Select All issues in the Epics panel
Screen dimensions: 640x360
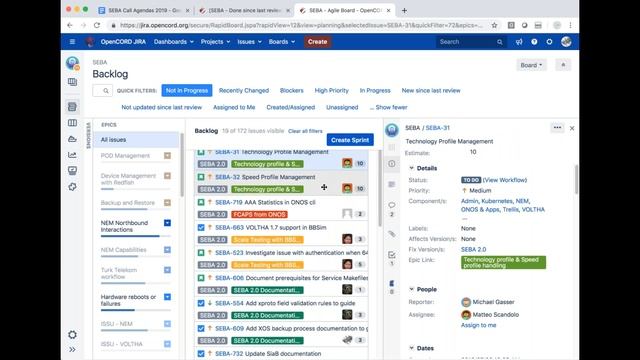(x=136, y=140)
